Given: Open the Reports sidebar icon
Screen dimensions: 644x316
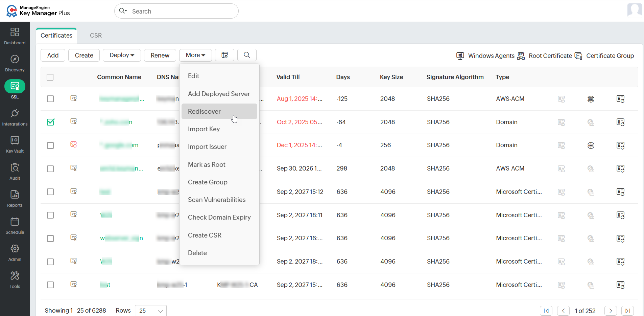Looking at the screenshot, I should click(15, 195).
